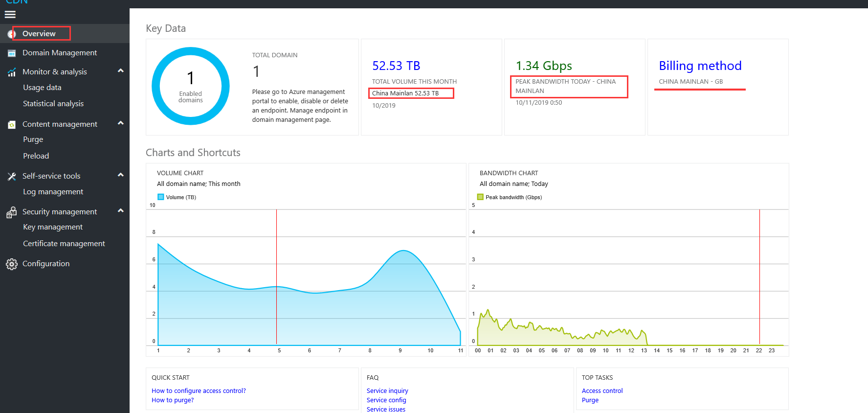868x413 pixels.
Task: Open Access control under Top Tasks
Action: (x=602, y=391)
